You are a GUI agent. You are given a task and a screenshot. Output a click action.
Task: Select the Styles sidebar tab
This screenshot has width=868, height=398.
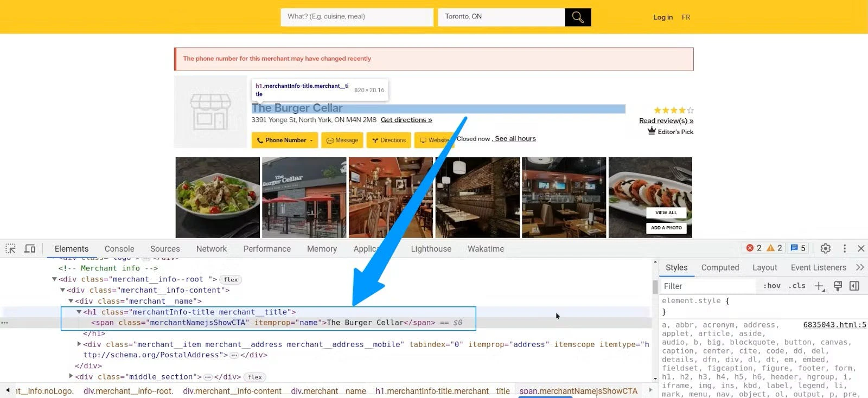676,267
